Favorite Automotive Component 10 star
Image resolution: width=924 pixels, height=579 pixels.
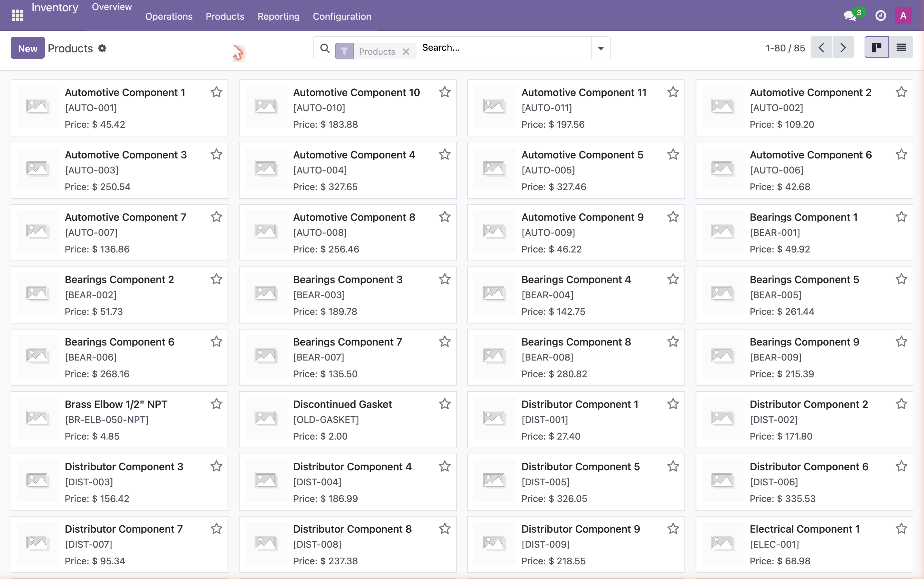[445, 92]
